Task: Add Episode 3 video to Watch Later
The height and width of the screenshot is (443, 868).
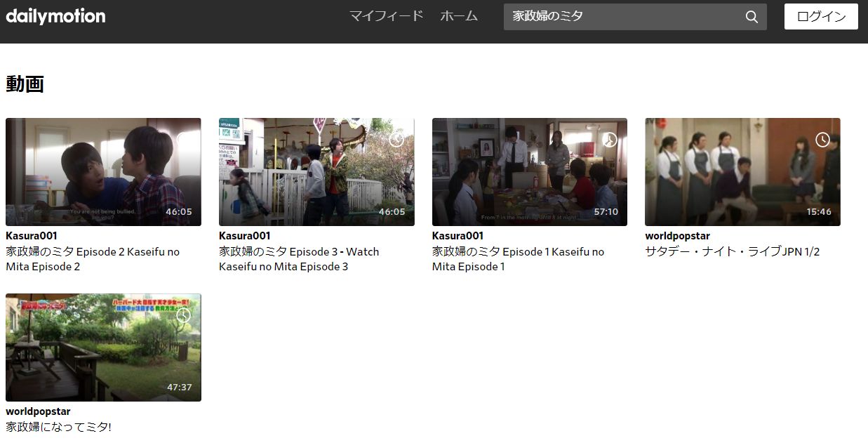Action: pyautogui.click(x=396, y=140)
